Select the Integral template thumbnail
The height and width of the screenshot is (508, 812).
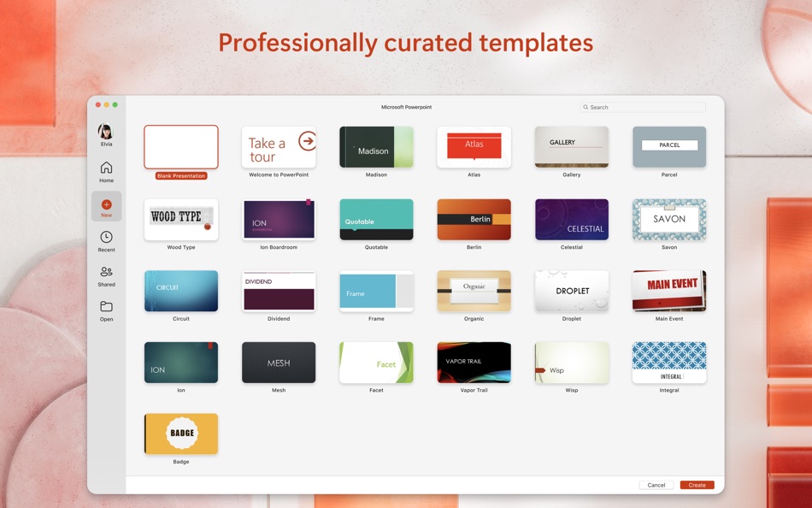coord(669,363)
